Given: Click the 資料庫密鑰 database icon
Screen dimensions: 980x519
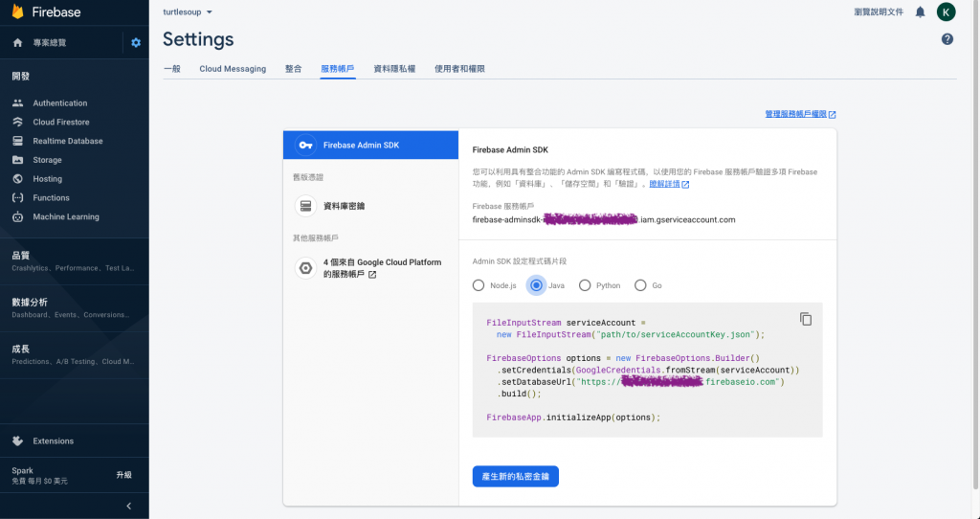Looking at the screenshot, I should coord(305,206).
